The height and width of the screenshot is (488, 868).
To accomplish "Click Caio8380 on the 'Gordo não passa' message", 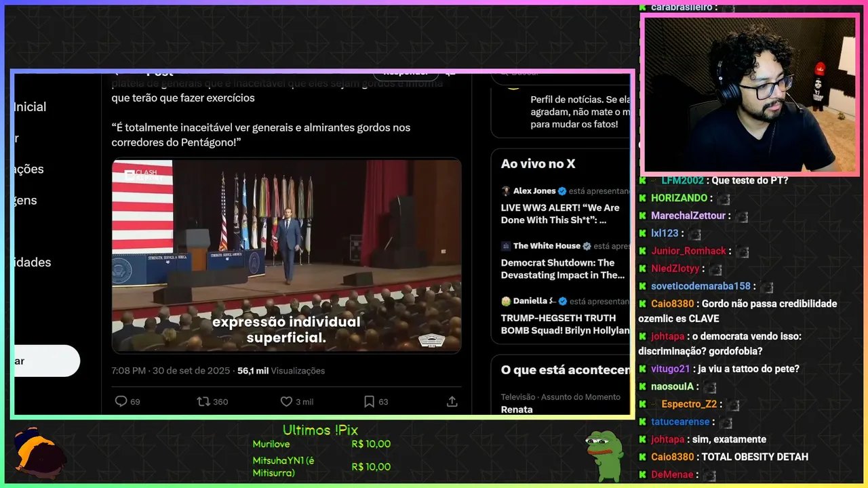I will pos(673,304).
